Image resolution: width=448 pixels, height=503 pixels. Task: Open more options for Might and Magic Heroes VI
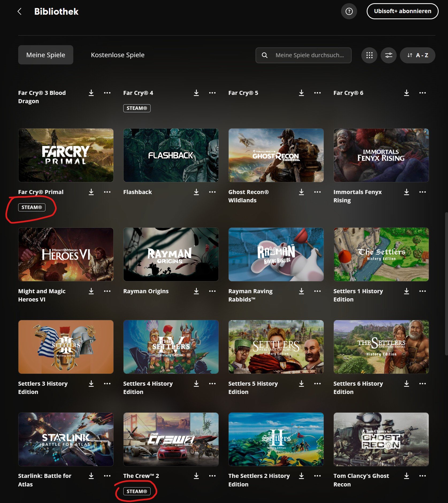(x=107, y=291)
